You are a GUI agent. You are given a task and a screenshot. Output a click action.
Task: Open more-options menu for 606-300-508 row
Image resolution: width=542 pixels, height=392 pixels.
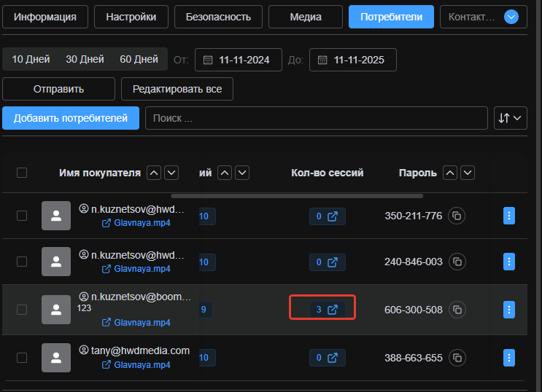pyautogui.click(x=509, y=310)
